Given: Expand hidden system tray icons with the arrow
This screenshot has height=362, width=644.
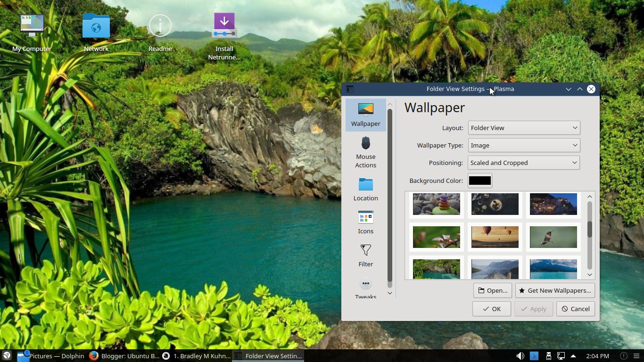Looking at the screenshot, I should pyautogui.click(x=573, y=356).
